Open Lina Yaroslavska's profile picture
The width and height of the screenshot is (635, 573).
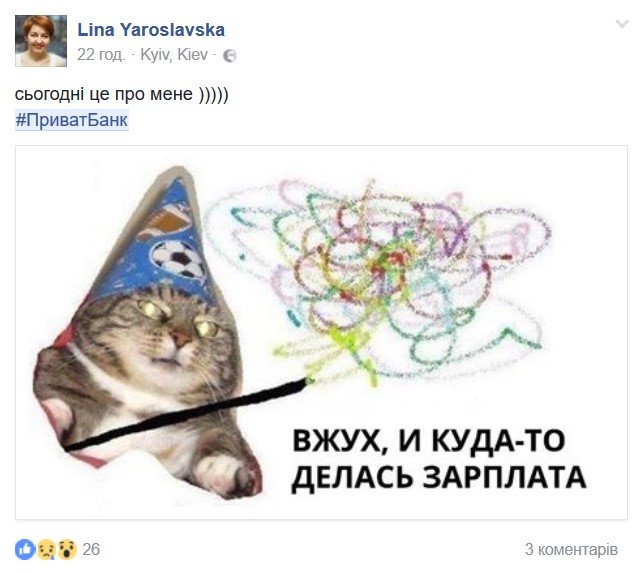point(41,41)
